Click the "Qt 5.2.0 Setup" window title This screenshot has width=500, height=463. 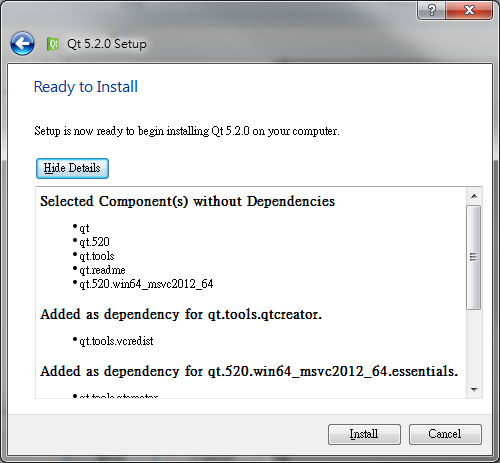107,44
